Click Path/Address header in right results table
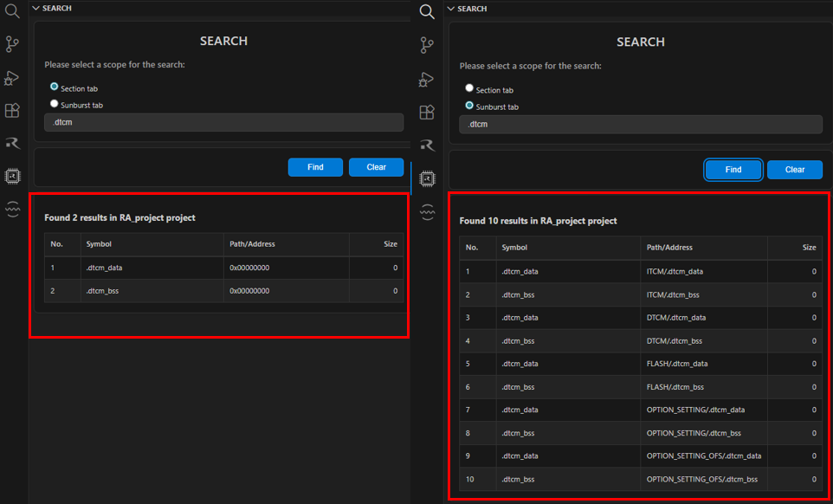 (705, 248)
